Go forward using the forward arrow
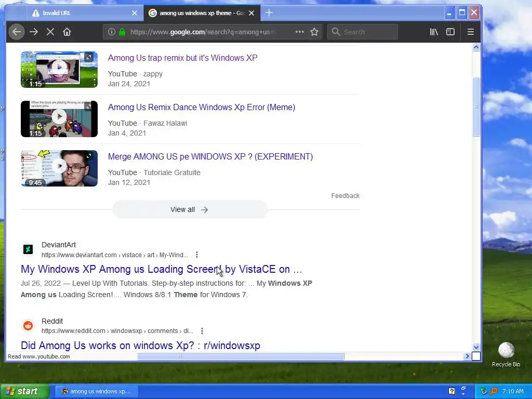This screenshot has width=532, height=399. point(34,32)
